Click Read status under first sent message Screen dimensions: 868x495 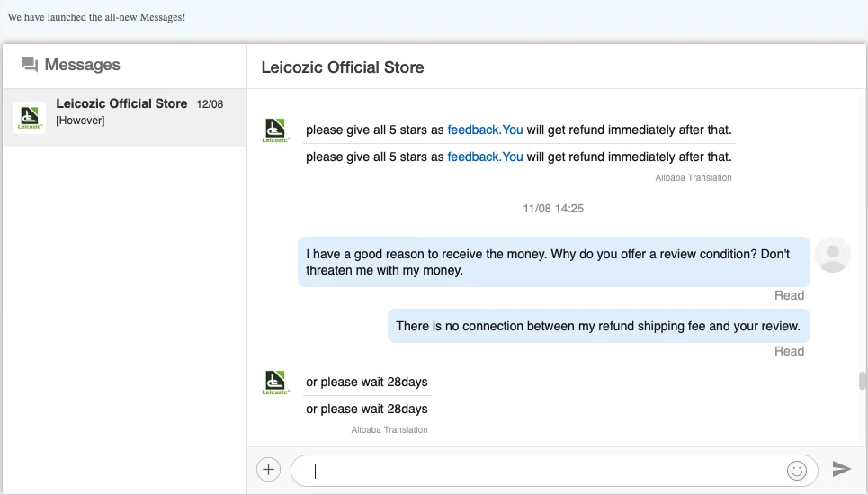(x=789, y=296)
